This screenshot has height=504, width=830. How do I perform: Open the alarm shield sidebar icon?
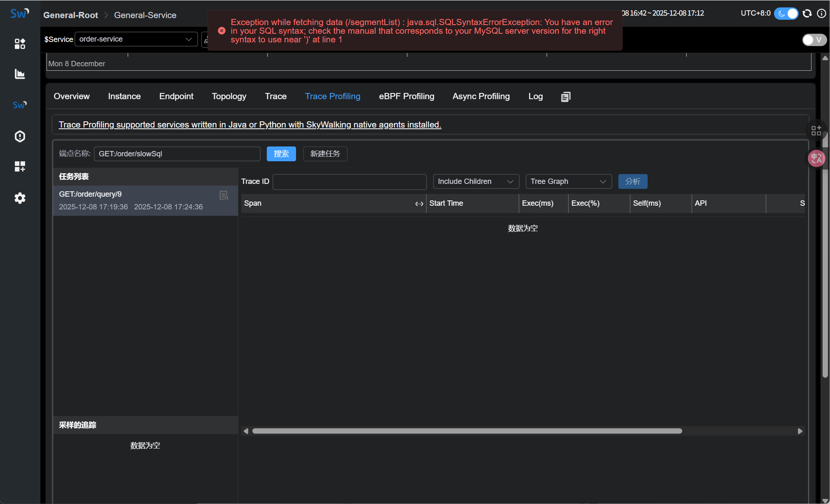(20, 136)
